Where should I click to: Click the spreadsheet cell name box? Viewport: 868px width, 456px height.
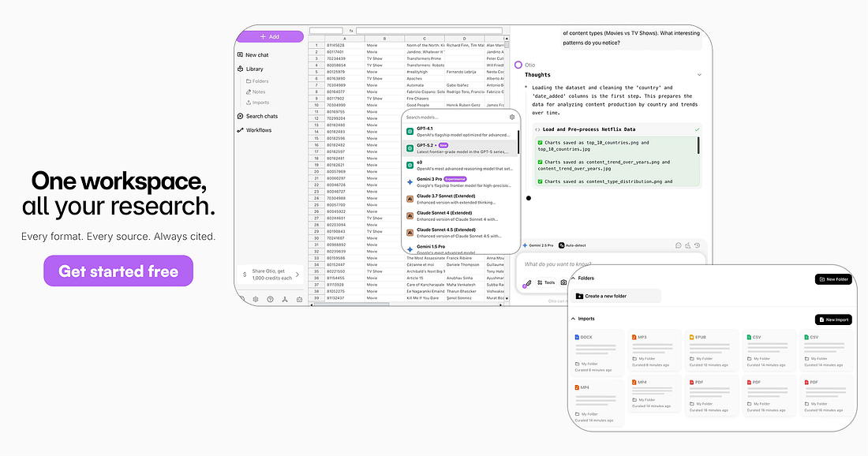click(326, 31)
